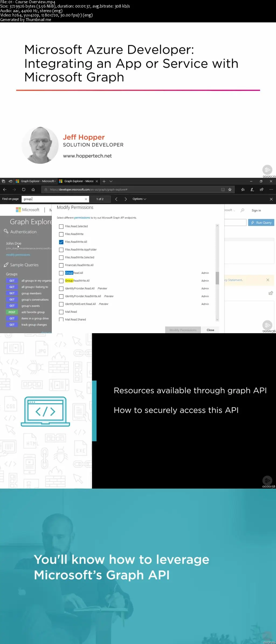This screenshot has height=644, width=276.
Task: Click Jeff Hopper's profile photo
Action: [x=40, y=145]
